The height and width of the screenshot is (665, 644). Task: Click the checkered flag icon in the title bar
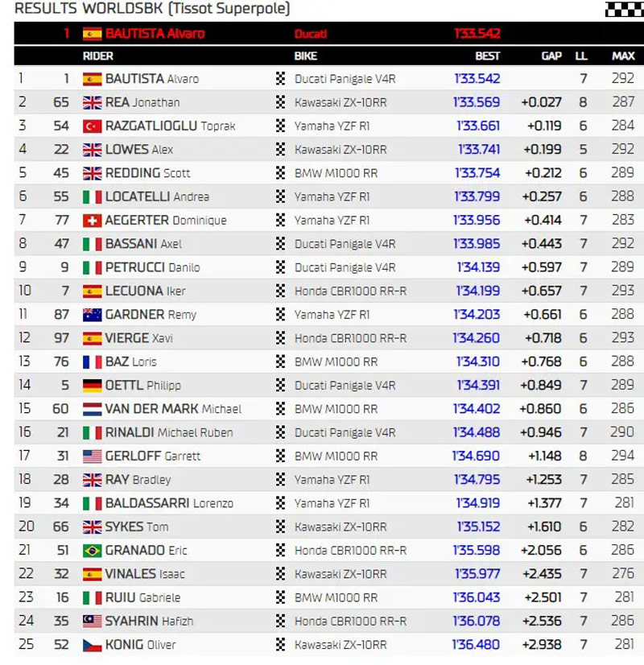pyautogui.click(x=624, y=9)
